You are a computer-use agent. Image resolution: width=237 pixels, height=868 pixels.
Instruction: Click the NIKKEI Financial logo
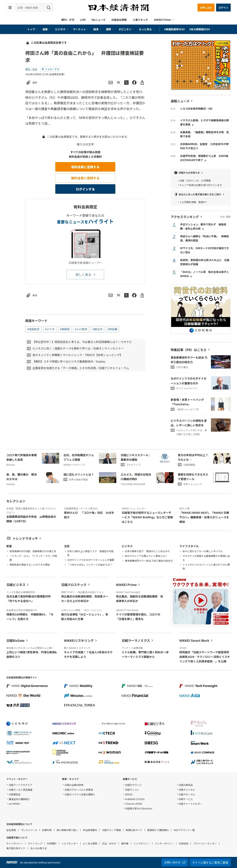(135, 695)
